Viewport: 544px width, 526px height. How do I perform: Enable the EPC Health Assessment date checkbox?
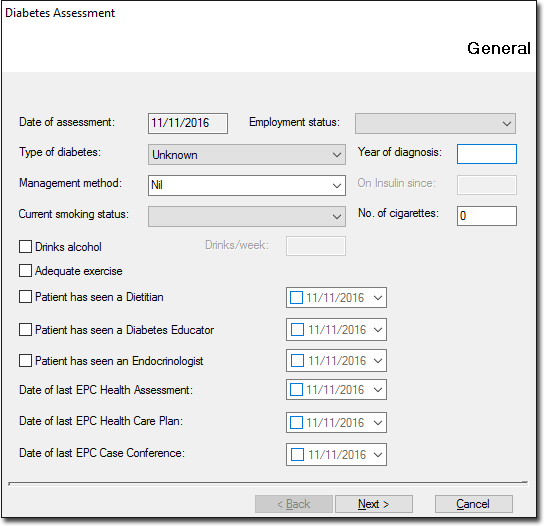tap(296, 390)
